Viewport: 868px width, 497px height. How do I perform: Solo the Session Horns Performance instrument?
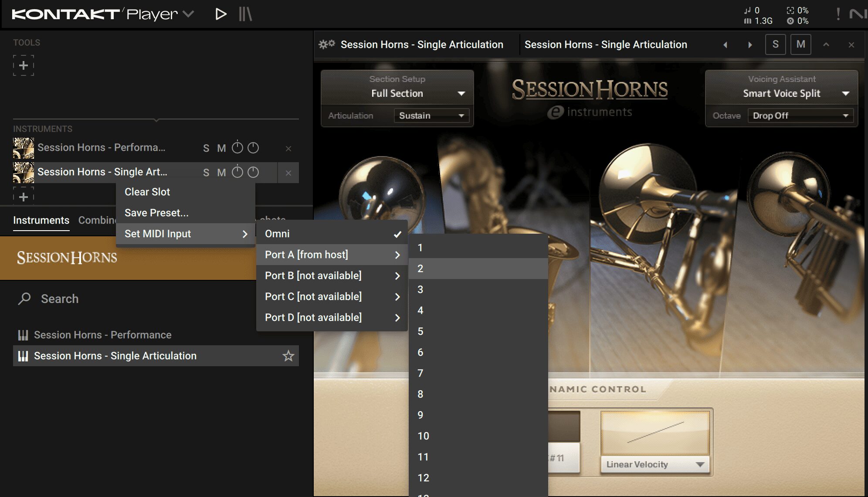(206, 148)
